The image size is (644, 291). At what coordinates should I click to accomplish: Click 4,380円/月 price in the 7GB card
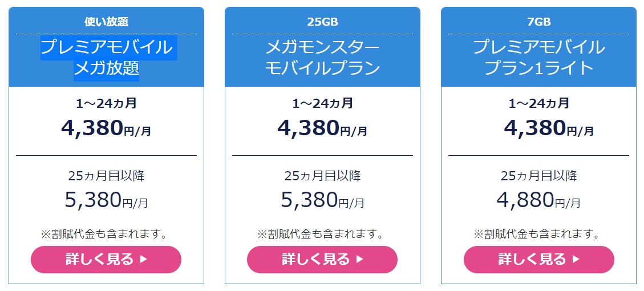click(x=549, y=128)
